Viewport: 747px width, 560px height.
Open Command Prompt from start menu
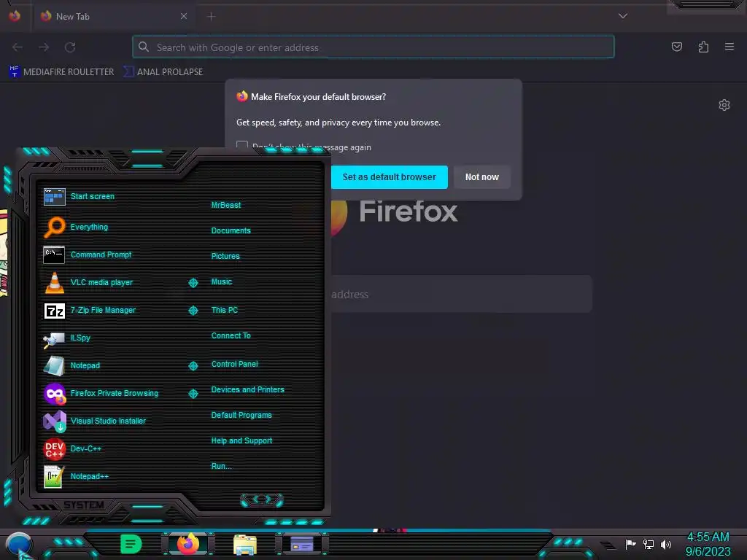(x=88, y=254)
